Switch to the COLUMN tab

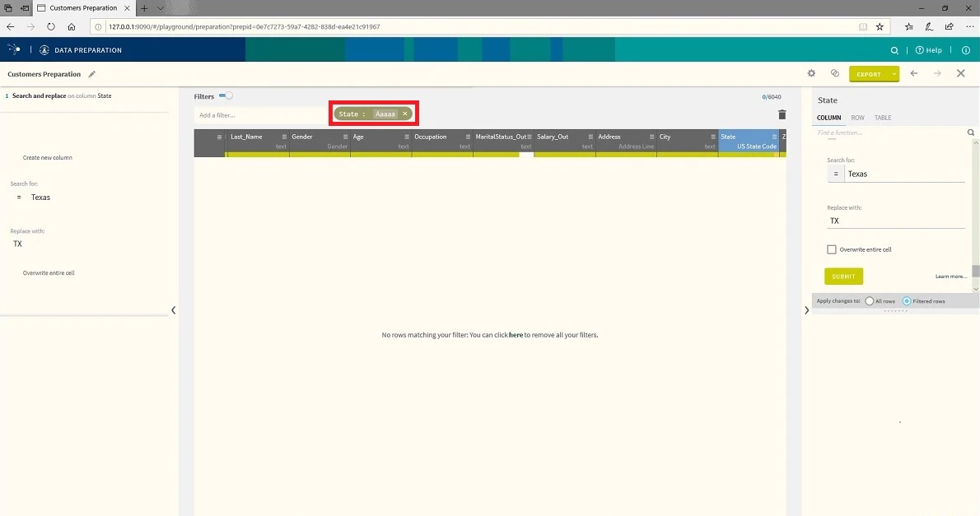point(828,118)
